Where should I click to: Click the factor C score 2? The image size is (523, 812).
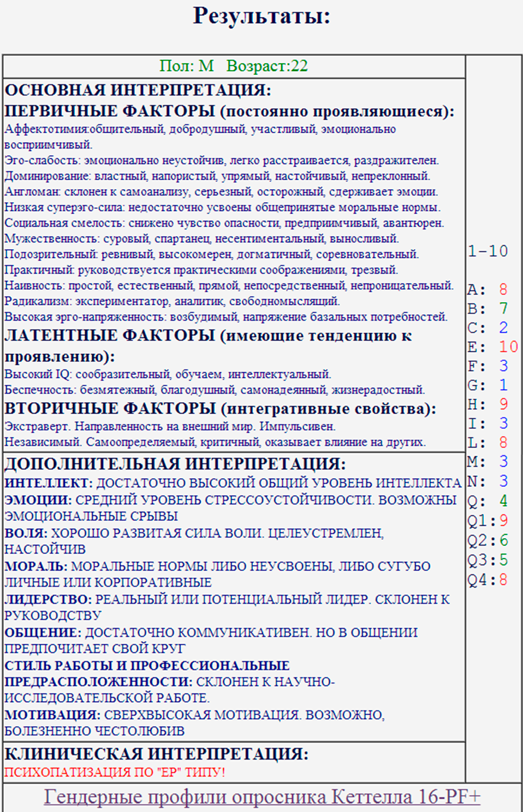(x=503, y=328)
